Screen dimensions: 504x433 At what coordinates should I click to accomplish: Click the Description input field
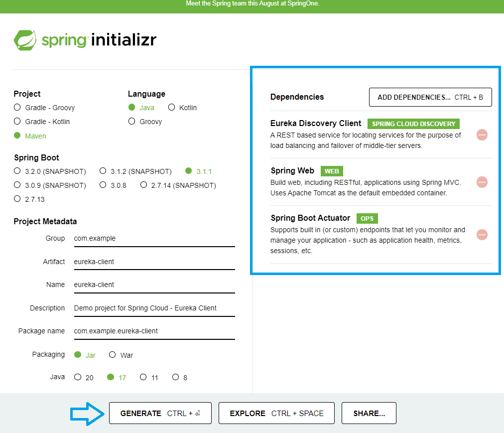[x=154, y=308]
